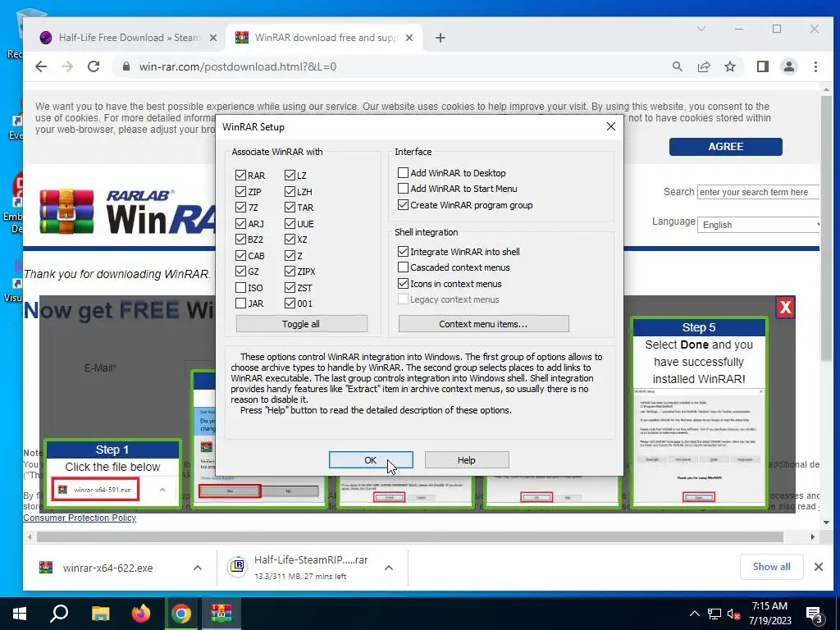Image resolution: width=840 pixels, height=630 pixels.
Task: Open network status tray icon
Action: 714,614
